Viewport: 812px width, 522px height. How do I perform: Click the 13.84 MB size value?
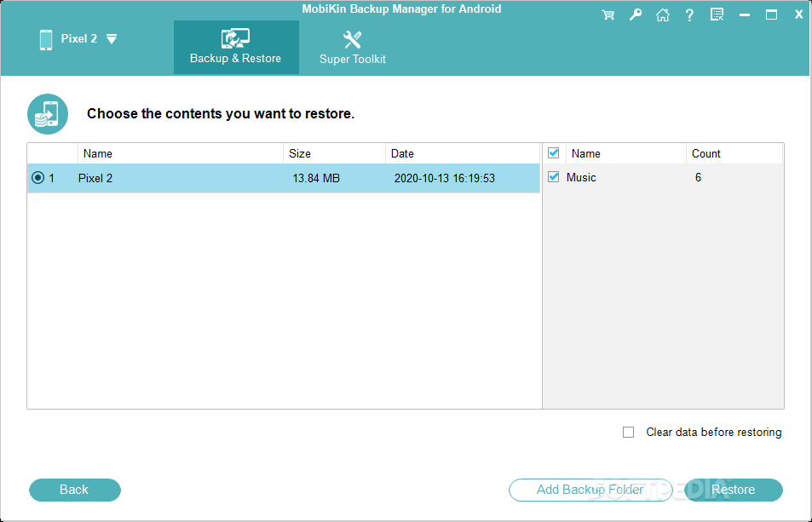316,179
